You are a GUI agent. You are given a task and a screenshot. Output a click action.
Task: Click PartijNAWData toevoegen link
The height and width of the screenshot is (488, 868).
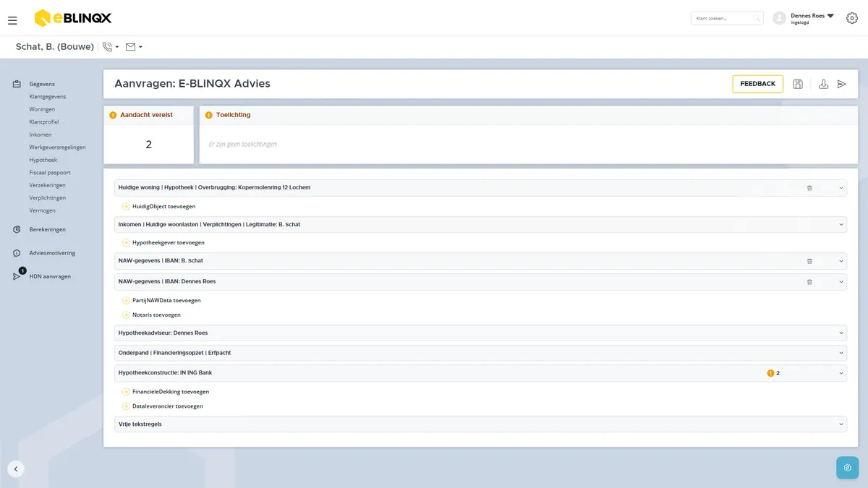point(166,300)
